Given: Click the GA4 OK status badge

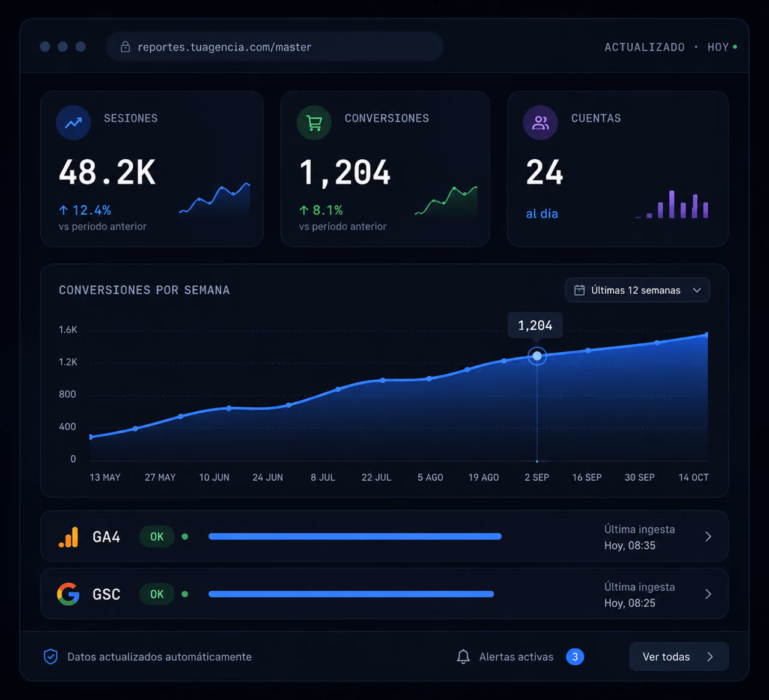Looking at the screenshot, I should (x=157, y=537).
